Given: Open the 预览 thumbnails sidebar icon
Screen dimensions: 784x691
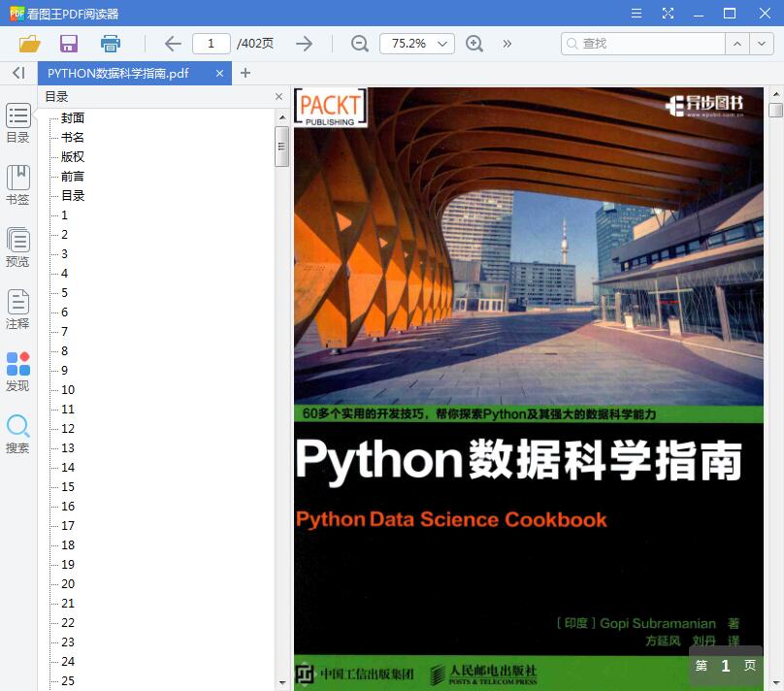Looking at the screenshot, I should pos(18,247).
